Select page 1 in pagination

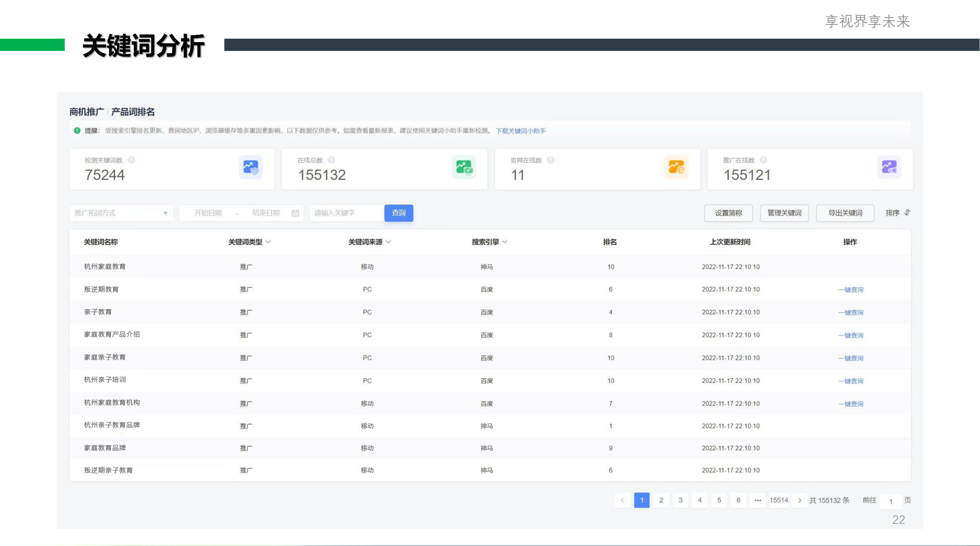(642, 500)
